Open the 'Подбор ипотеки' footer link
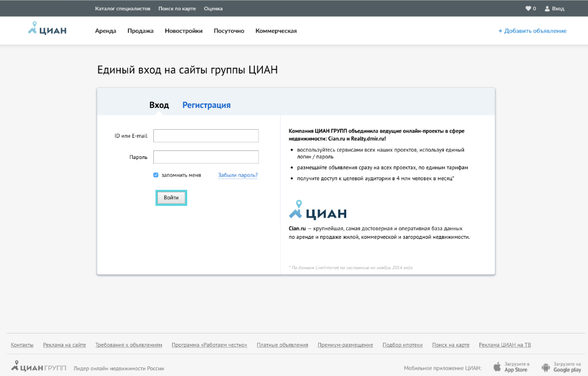This screenshot has height=376, width=588. (403, 345)
